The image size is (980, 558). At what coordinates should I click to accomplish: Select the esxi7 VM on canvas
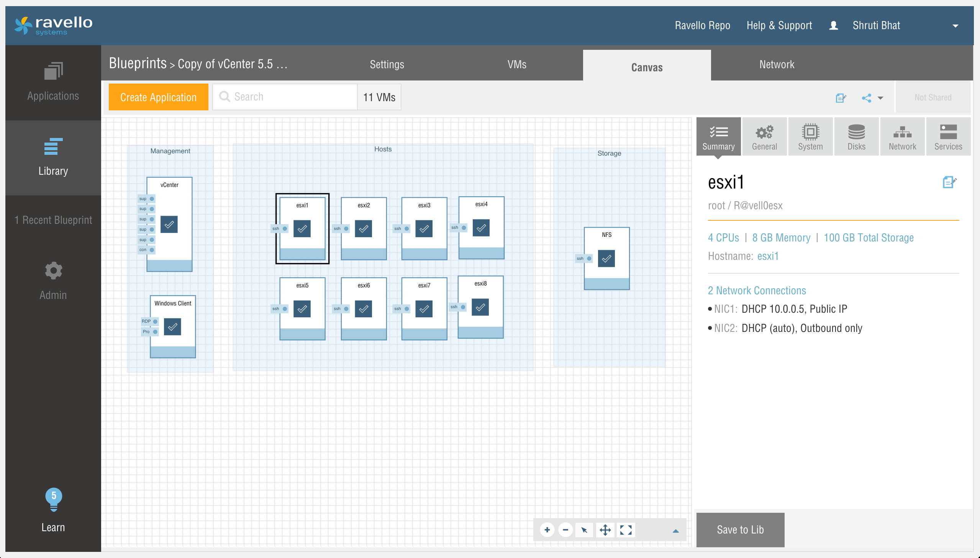424,309
